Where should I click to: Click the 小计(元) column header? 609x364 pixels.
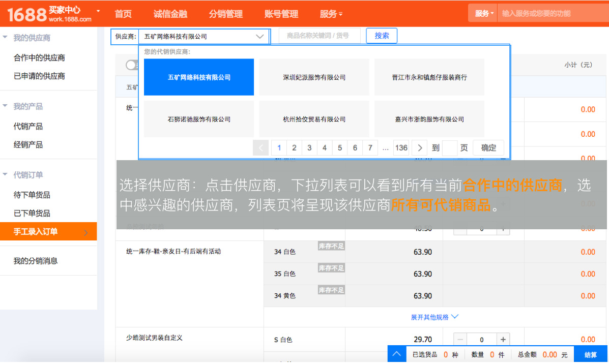578,65
